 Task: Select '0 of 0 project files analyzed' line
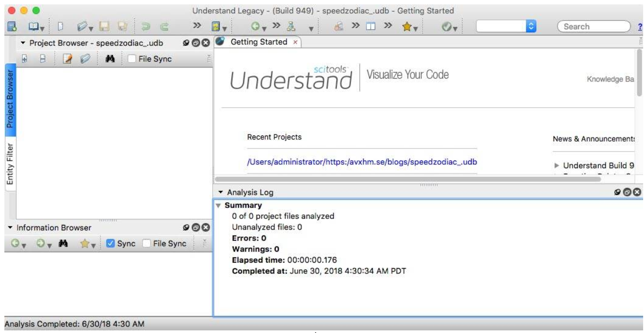coord(283,216)
